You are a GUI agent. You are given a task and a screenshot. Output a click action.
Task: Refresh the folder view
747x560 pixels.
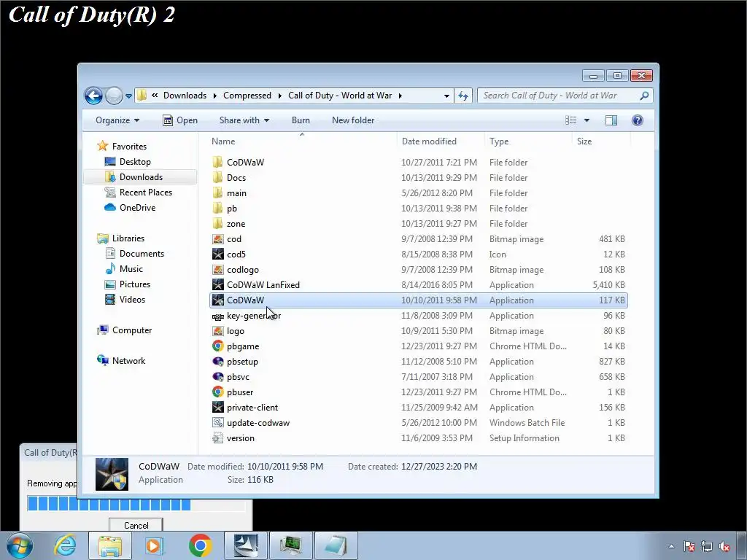[463, 96]
